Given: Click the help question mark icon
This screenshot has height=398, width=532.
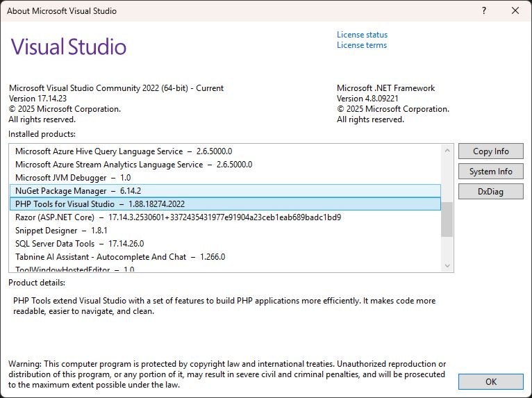Looking at the screenshot, I should tap(483, 11).
